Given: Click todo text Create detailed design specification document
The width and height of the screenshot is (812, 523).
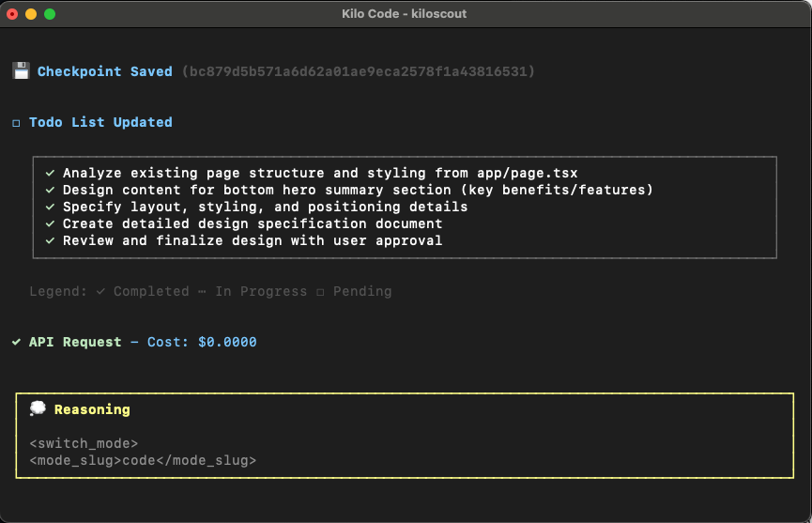Looking at the screenshot, I should click(253, 223).
